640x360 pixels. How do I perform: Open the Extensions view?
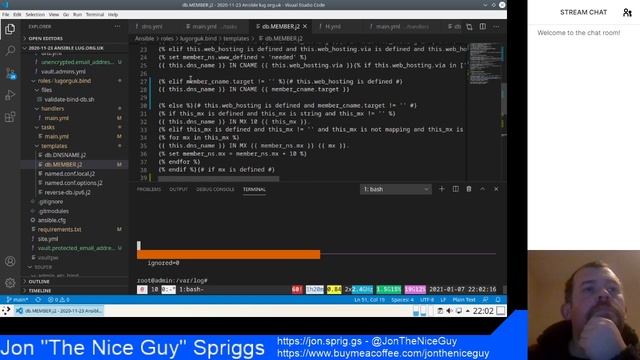(x=10, y=117)
